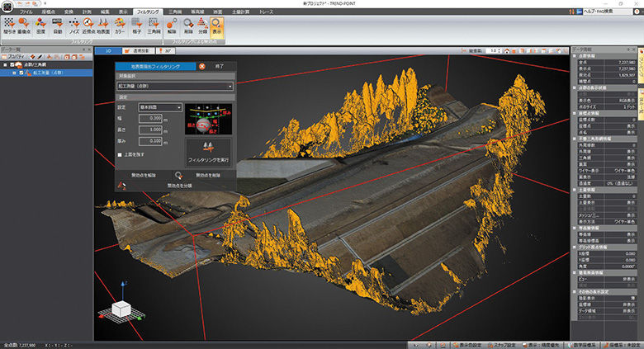Collapse the 不整三角形網情報 section

[575, 139]
